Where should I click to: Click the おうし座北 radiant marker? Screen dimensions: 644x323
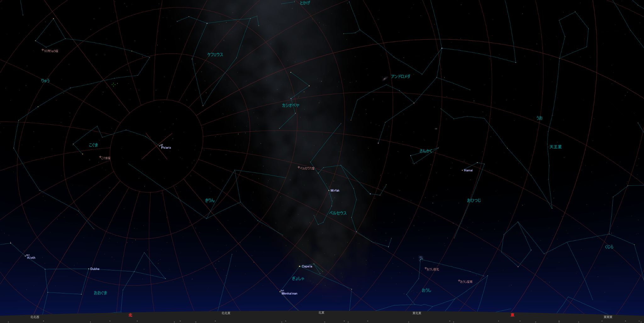(426, 268)
